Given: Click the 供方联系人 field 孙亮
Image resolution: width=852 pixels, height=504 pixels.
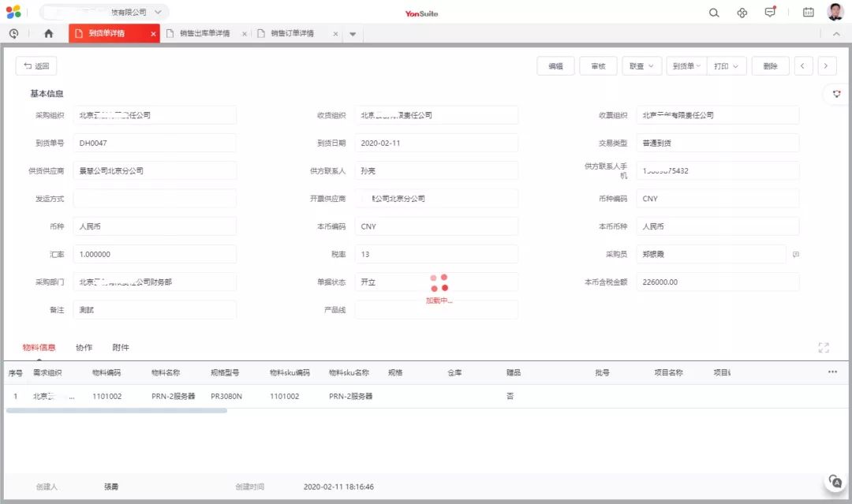Looking at the screenshot, I should [x=436, y=170].
